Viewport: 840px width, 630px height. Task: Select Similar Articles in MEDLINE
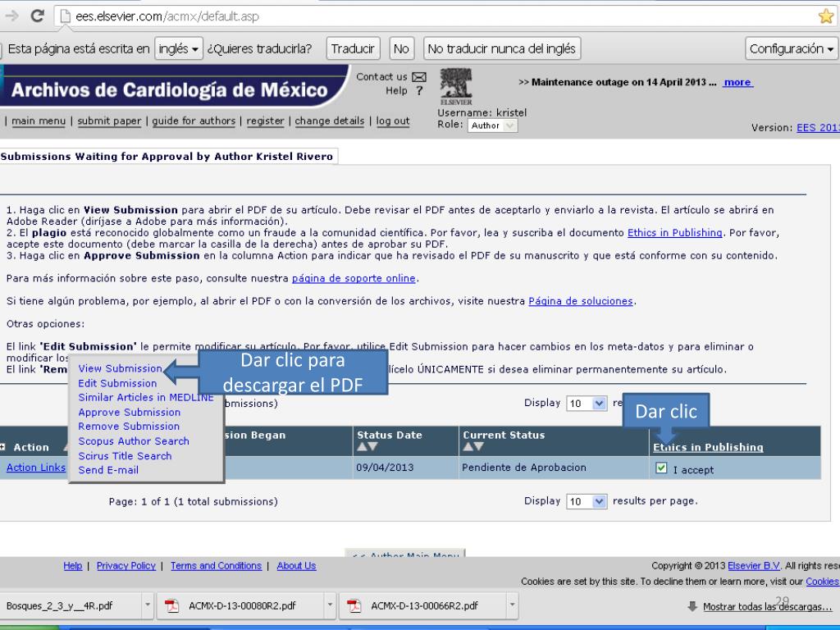click(146, 398)
